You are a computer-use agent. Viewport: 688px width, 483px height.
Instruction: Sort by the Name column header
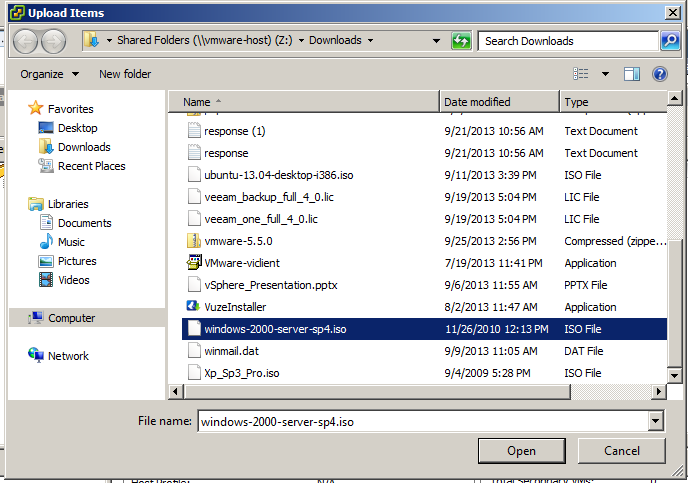point(304,102)
